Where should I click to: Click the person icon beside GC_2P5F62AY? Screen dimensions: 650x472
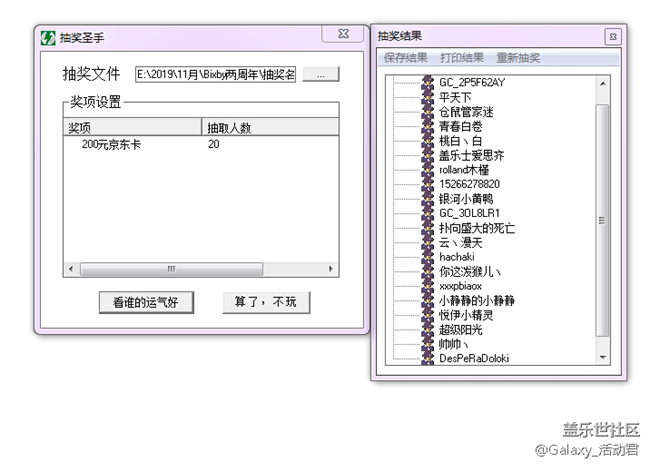point(428,82)
